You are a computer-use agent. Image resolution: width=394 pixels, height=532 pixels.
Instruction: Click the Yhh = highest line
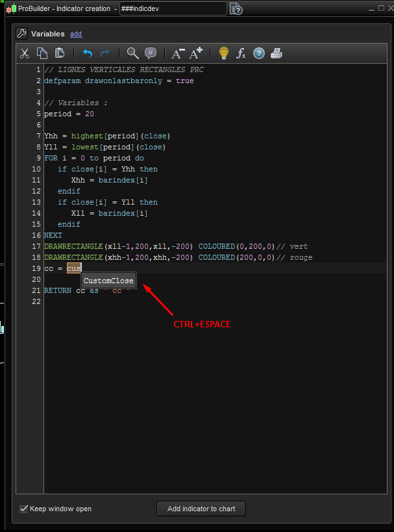[107, 136]
